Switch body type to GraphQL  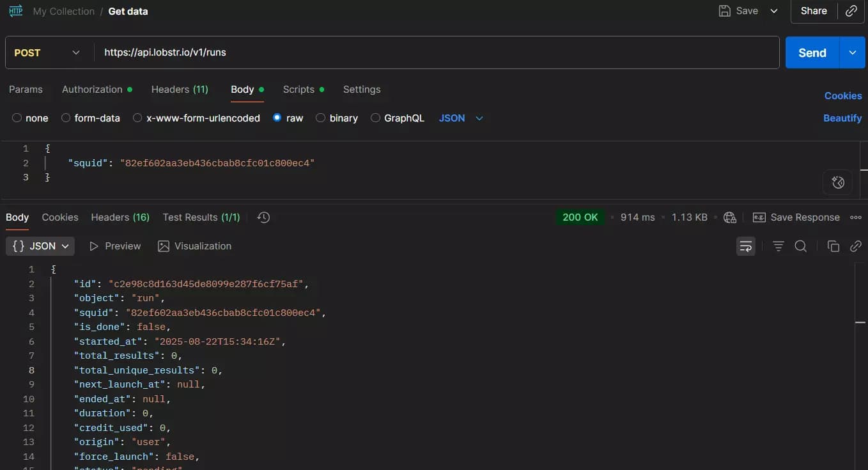pyautogui.click(x=375, y=118)
